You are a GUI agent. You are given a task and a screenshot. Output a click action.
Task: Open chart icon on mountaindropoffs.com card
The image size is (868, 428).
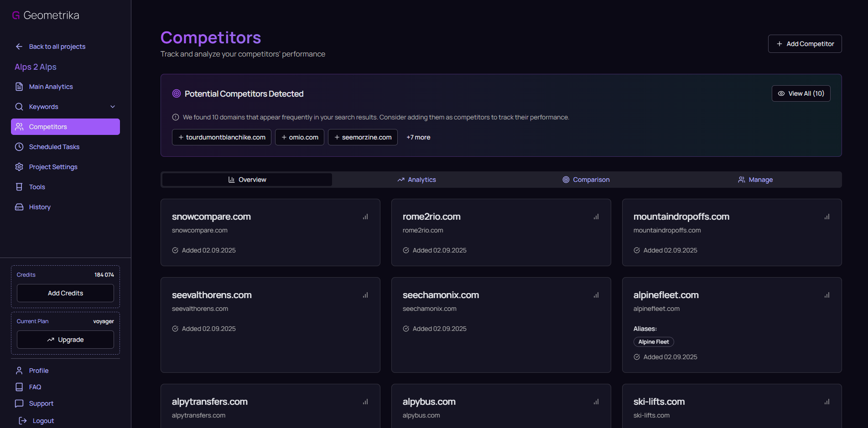point(827,217)
